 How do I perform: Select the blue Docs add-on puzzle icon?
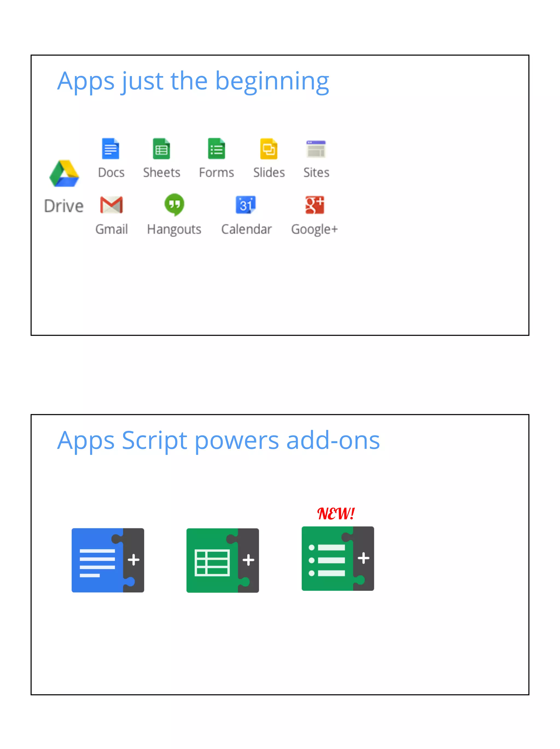click(x=108, y=560)
